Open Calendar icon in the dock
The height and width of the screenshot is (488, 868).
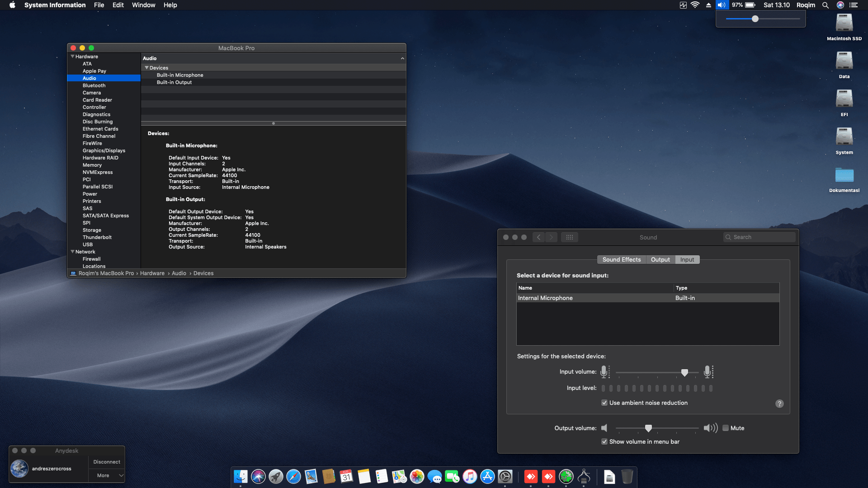pyautogui.click(x=346, y=476)
